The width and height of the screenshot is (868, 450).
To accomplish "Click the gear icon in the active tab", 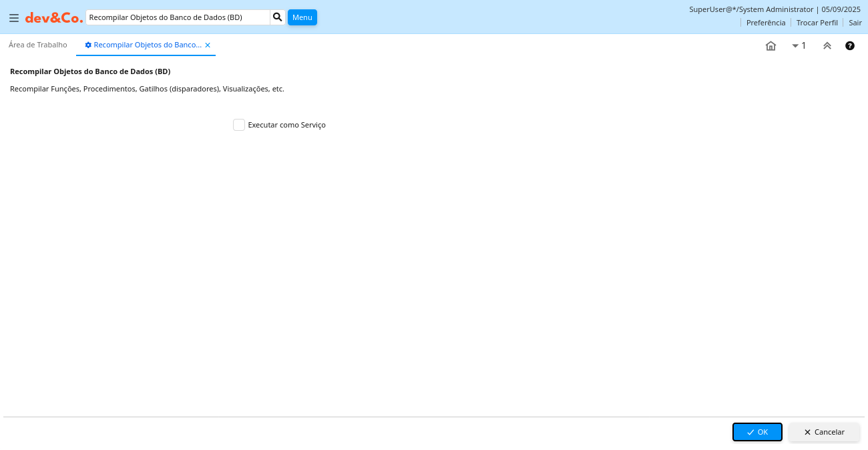I will pyautogui.click(x=88, y=45).
